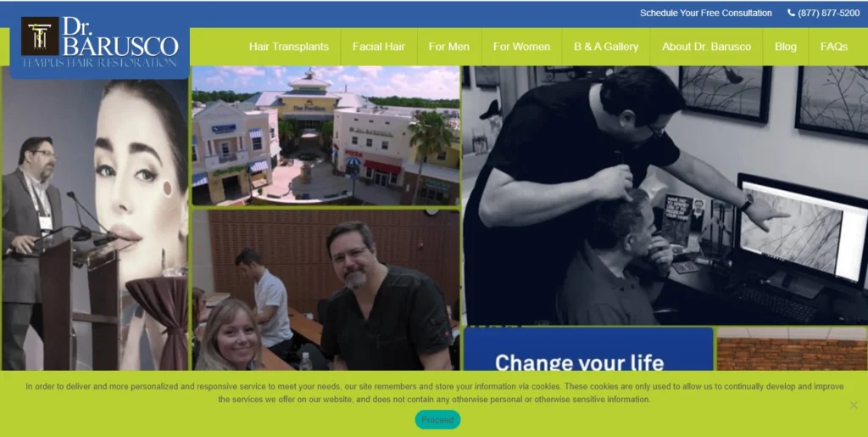868x437 pixels.
Task: Open the photo of doctor in black scrubs
Action: [x=325, y=290]
